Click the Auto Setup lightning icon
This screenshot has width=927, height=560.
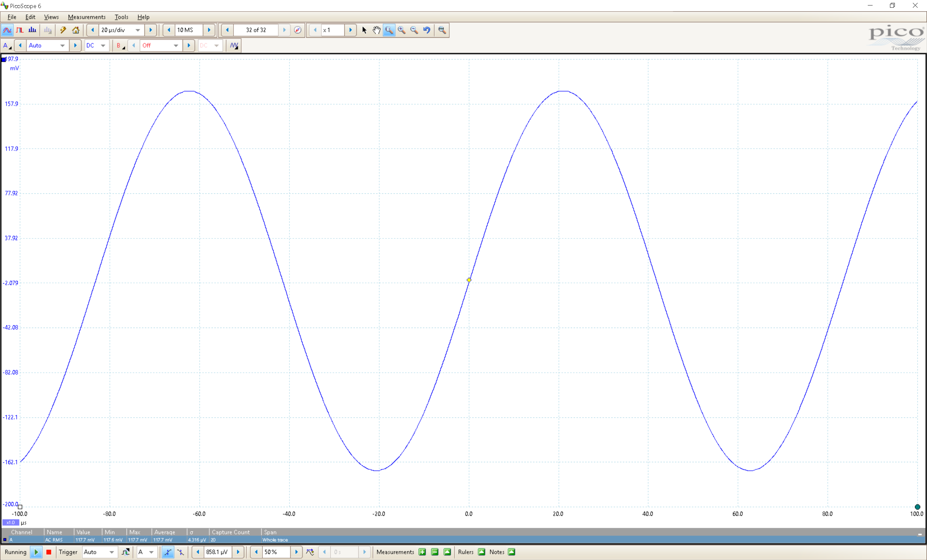[x=63, y=30]
